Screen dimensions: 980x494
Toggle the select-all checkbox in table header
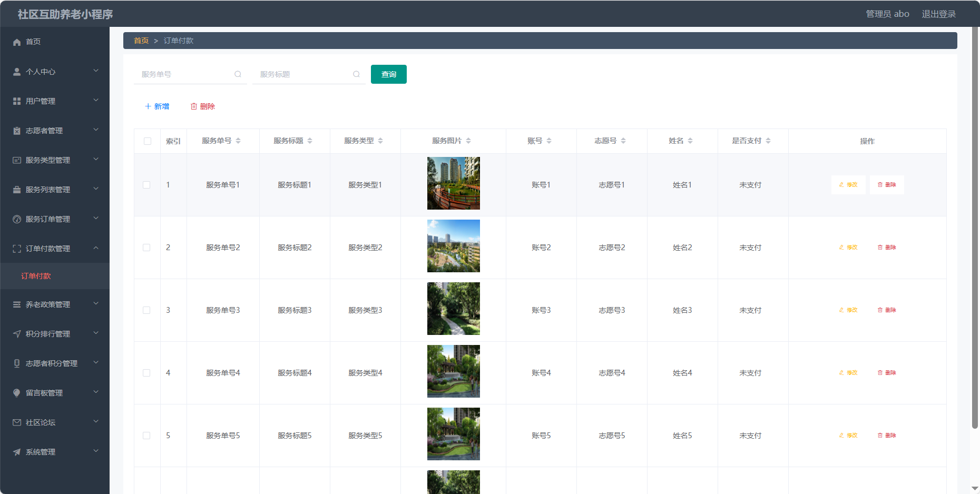coord(148,141)
